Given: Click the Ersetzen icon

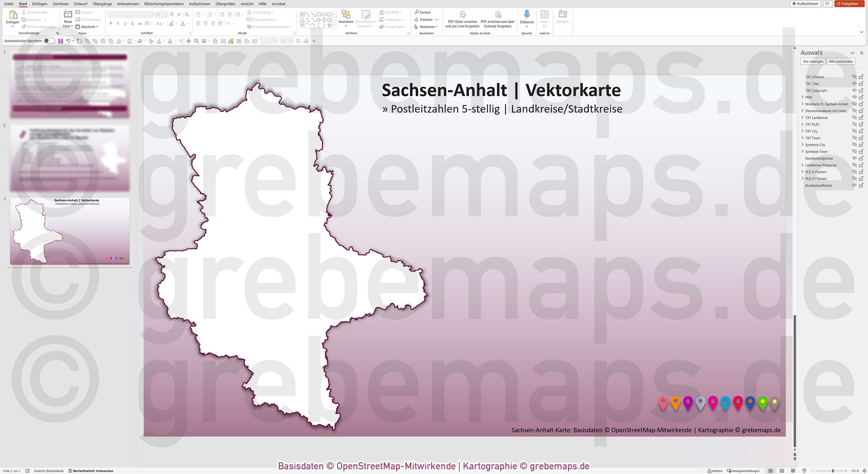Looking at the screenshot, I should point(417,19).
